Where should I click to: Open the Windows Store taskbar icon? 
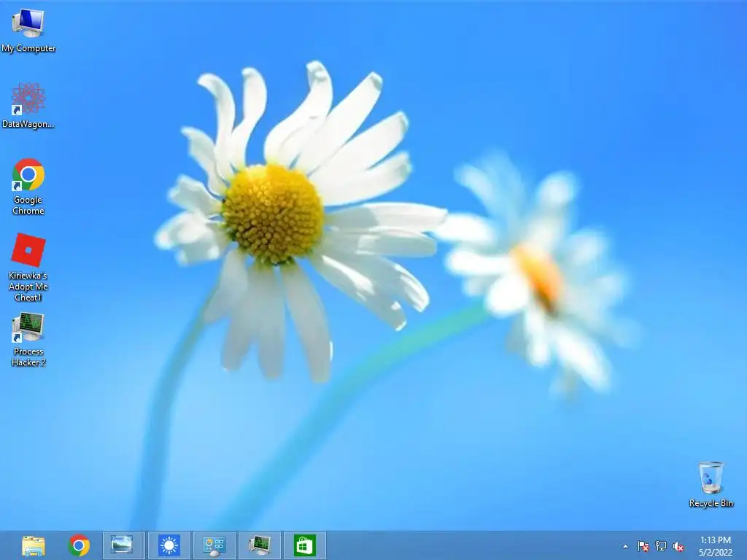304,545
